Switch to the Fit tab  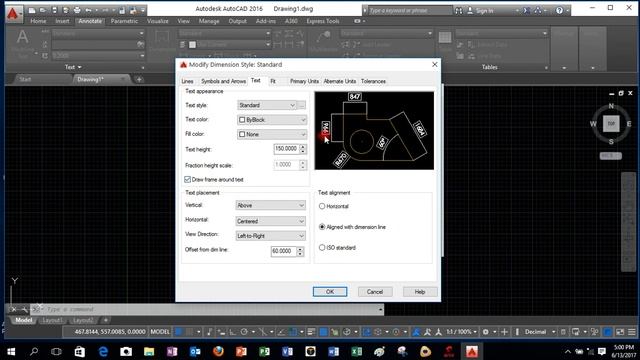point(273,81)
